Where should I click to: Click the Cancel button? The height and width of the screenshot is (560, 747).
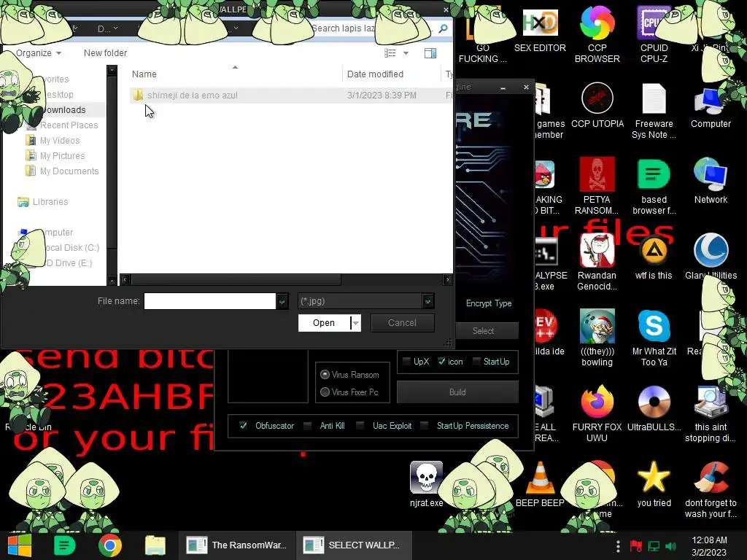[402, 323]
